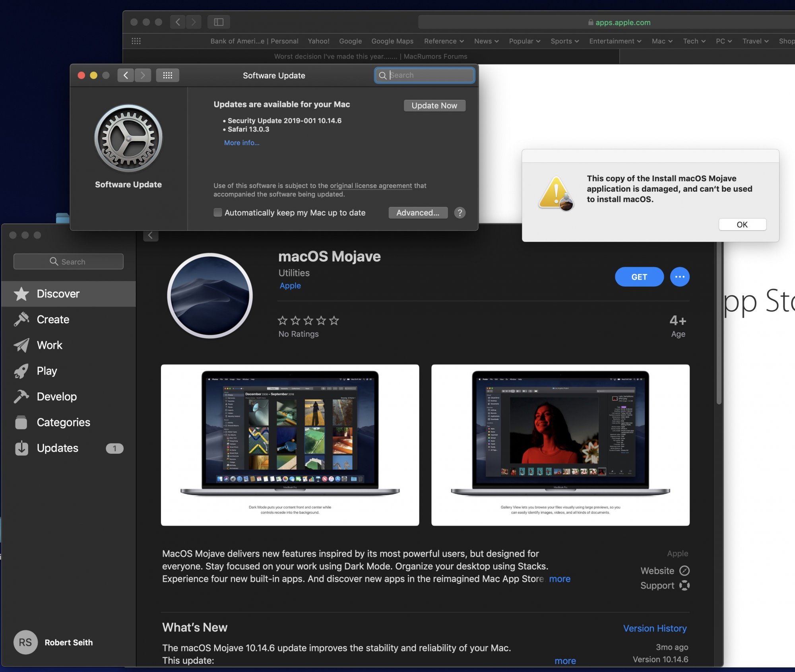Click the Software Update gear icon
795x672 pixels.
128,138
